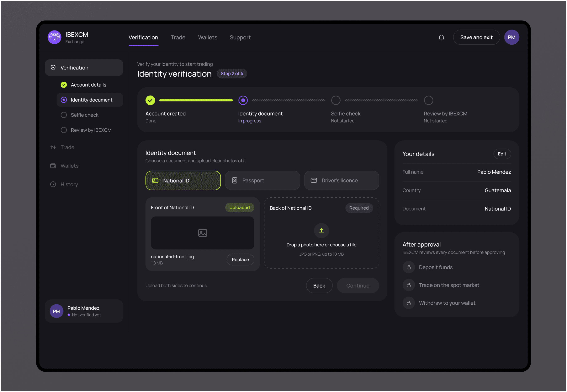
Task: Click the Uploaded status badge
Action: tap(239, 208)
